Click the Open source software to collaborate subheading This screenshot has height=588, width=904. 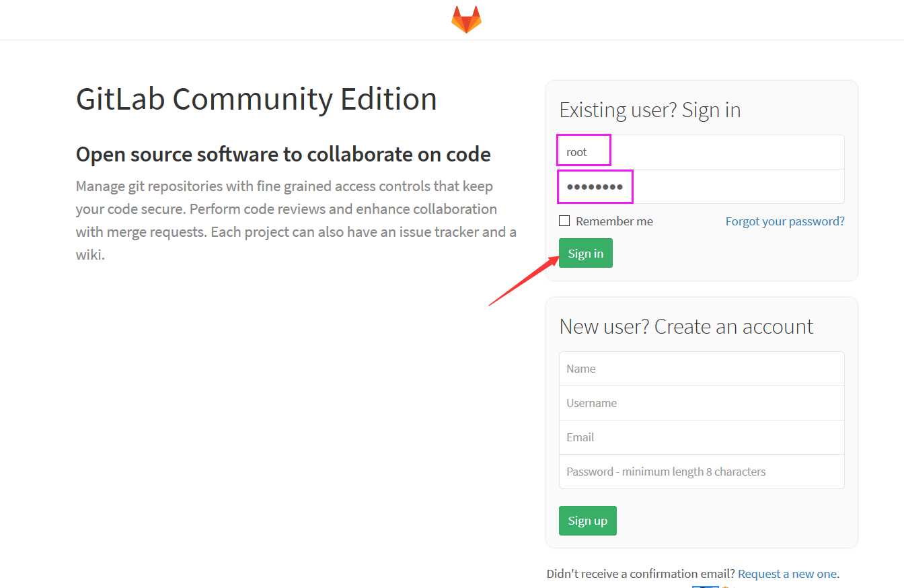283,154
